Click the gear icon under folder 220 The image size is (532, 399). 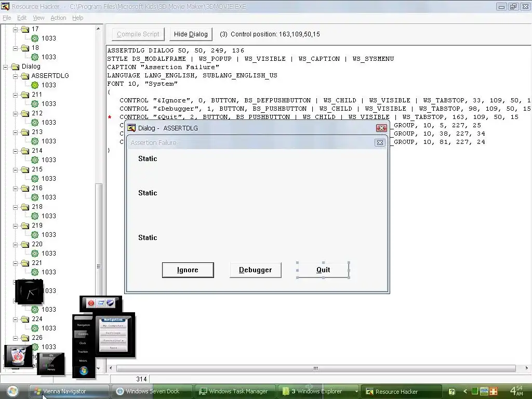tap(35, 253)
